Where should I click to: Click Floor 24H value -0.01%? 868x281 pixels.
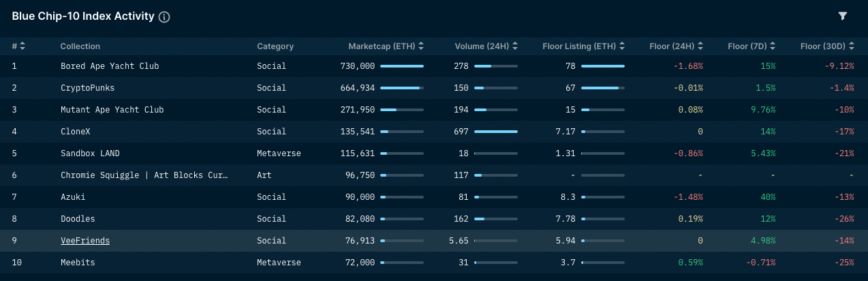click(688, 88)
